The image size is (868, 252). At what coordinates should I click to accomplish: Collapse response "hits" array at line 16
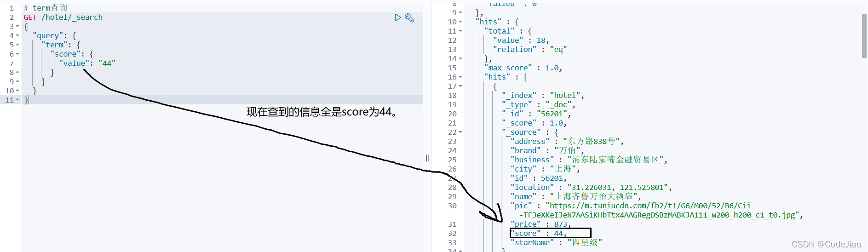tap(460, 77)
